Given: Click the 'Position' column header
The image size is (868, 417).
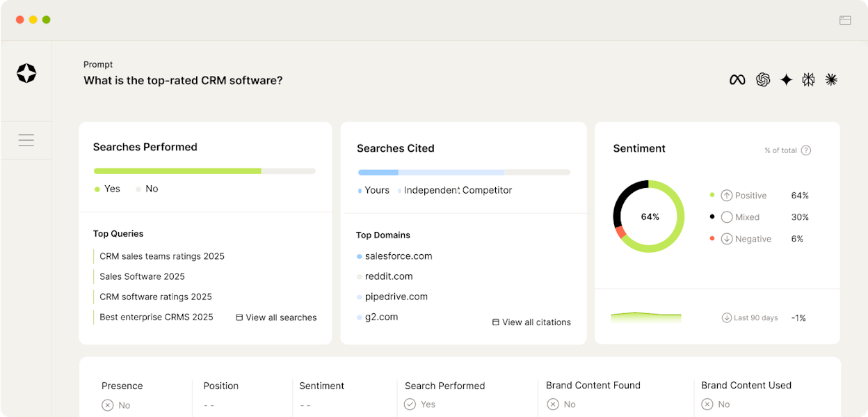Looking at the screenshot, I should click(221, 386).
